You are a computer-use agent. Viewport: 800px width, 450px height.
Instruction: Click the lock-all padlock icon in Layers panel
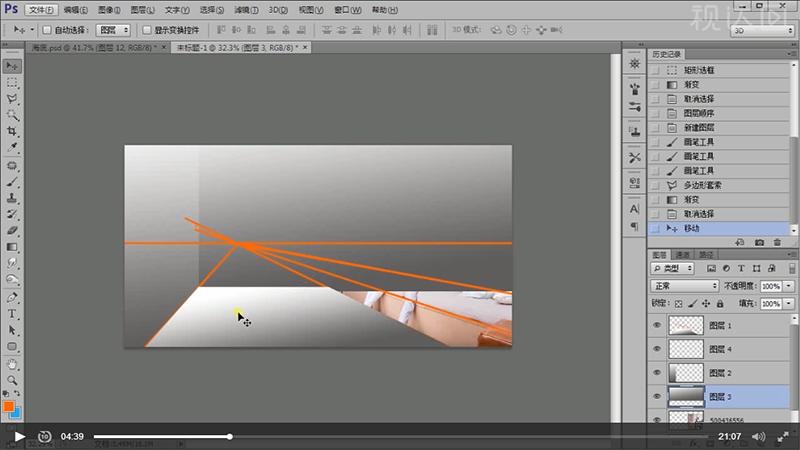click(x=720, y=302)
